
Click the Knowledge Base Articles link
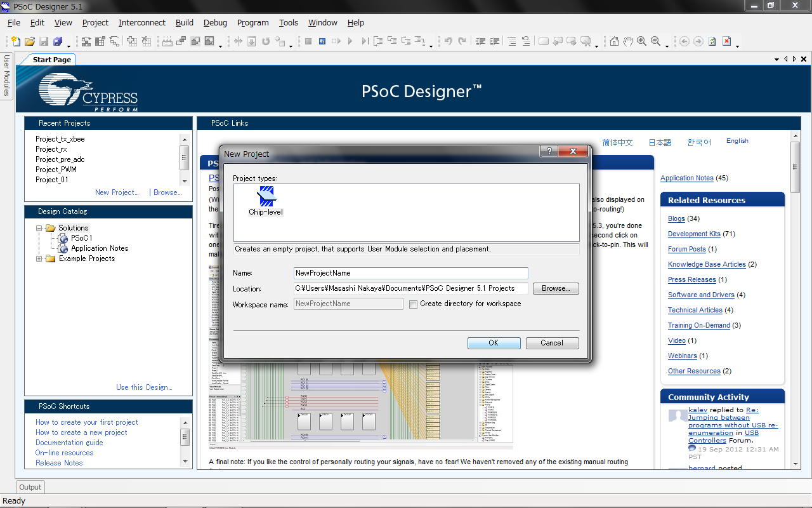click(707, 265)
